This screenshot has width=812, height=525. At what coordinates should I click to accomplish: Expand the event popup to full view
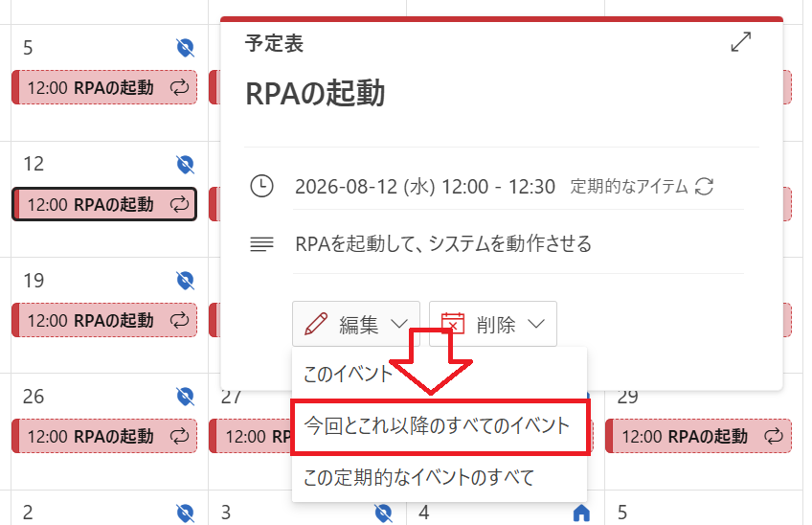(740, 42)
